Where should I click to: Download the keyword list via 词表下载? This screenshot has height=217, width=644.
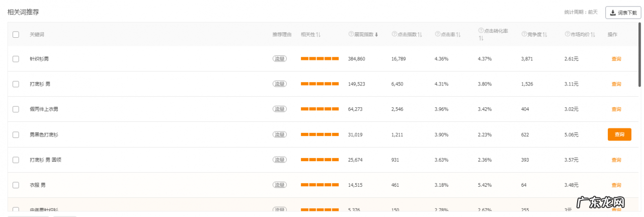point(623,13)
